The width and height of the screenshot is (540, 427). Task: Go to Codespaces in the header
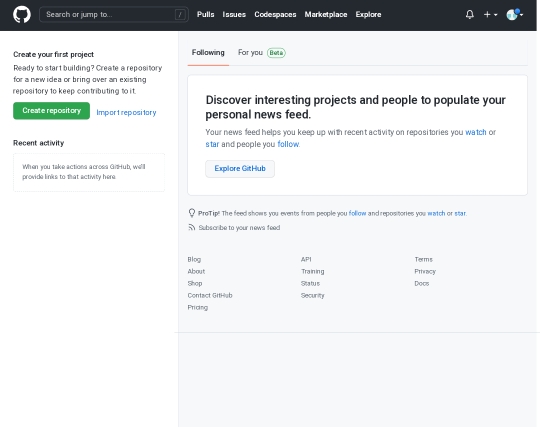[275, 14]
